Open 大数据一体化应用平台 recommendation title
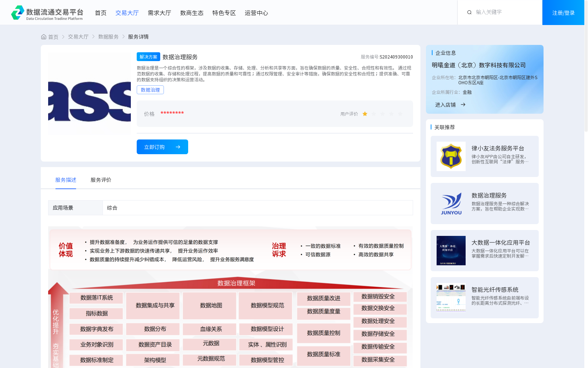588x368 pixels. click(501, 243)
